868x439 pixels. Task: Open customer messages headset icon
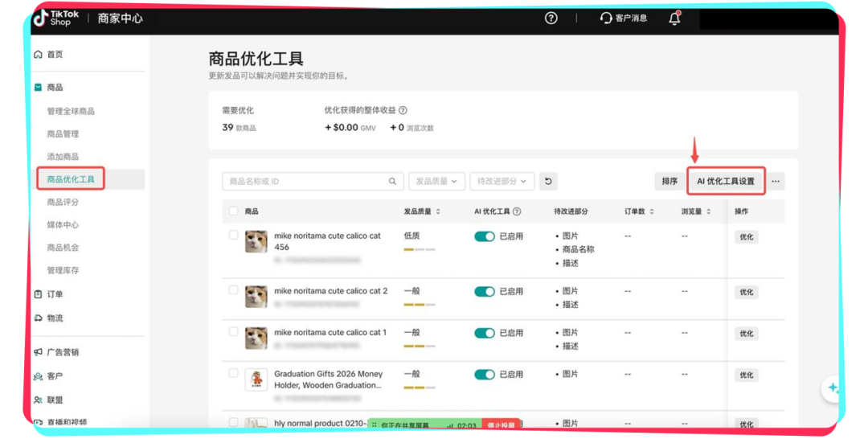606,18
